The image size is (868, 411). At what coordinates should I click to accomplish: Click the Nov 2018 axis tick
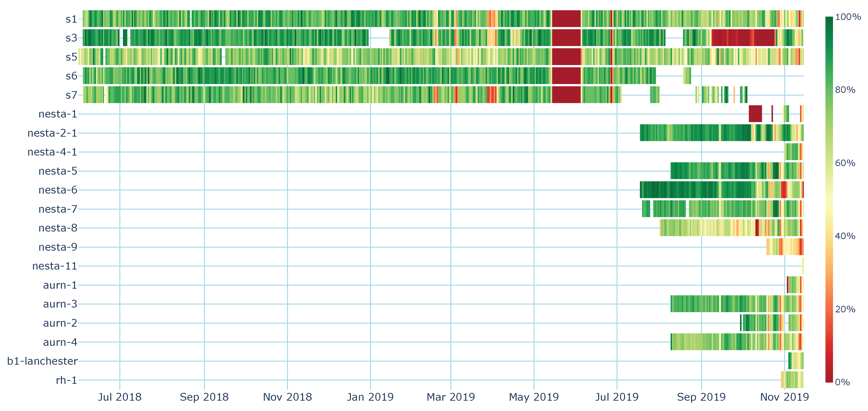[287, 397]
